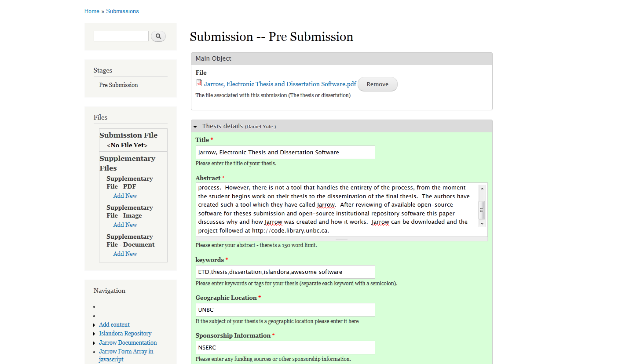The image size is (644, 364).
Task: Click the Title input field
Action: click(285, 152)
